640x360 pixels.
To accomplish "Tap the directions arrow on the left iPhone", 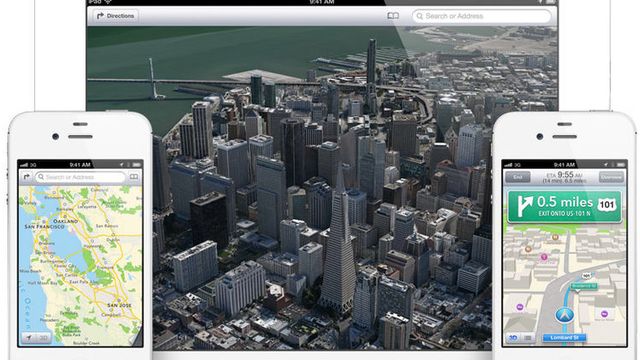I will (x=27, y=177).
